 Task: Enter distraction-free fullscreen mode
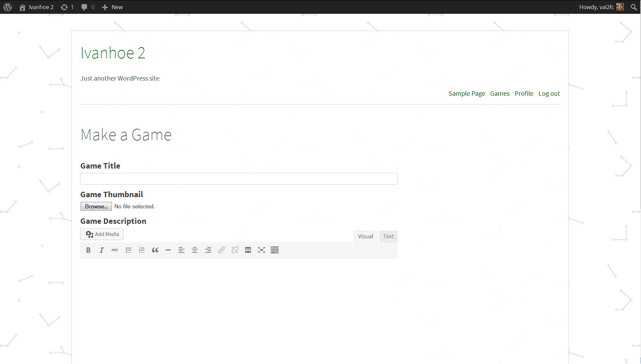click(261, 250)
